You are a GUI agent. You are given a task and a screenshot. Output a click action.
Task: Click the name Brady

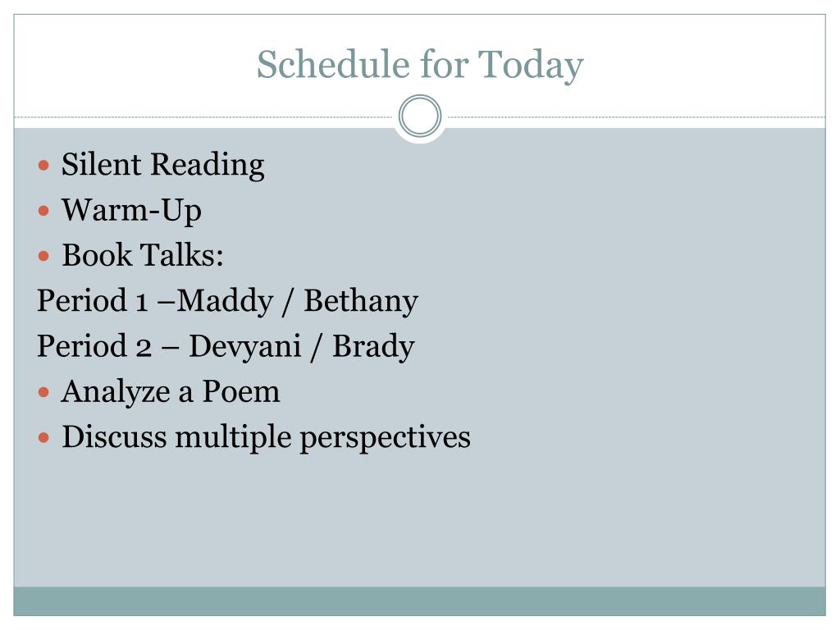(373, 347)
